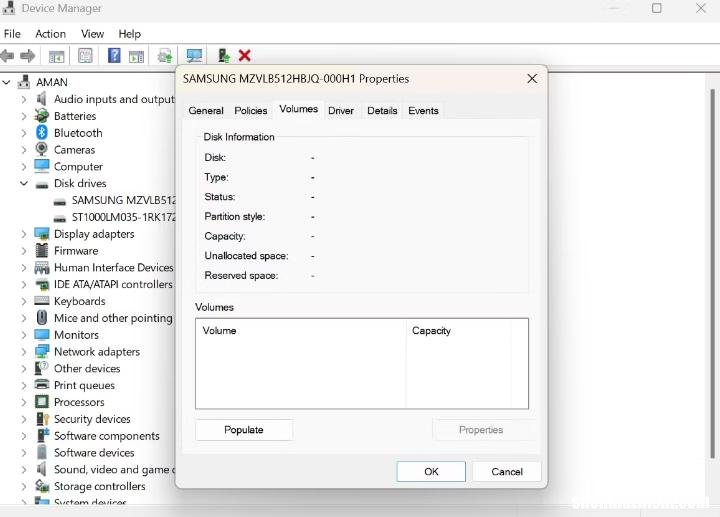The width and height of the screenshot is (720, 517).
Task: Click the disabled Properties button under Volumes
Action: 481,430
